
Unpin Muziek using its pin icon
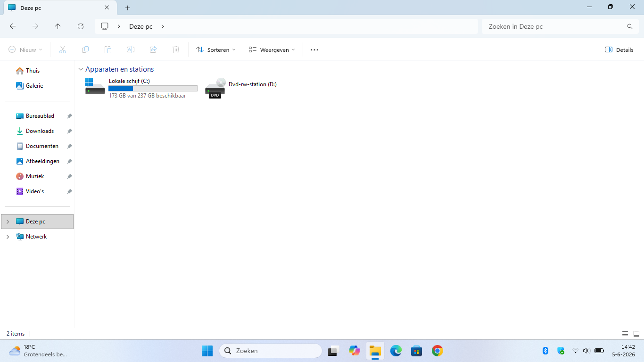pyautogui.click(x=69, y=176)
